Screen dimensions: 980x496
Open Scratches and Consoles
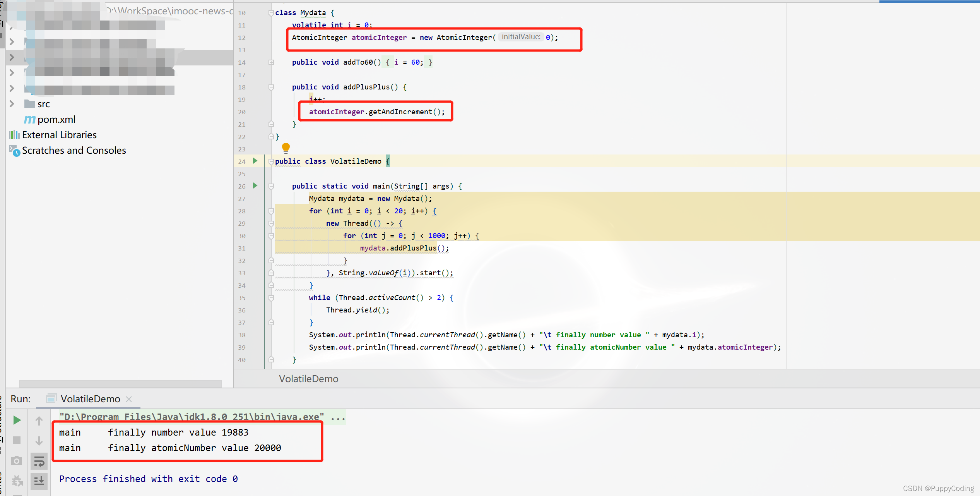tap(74, 150)
